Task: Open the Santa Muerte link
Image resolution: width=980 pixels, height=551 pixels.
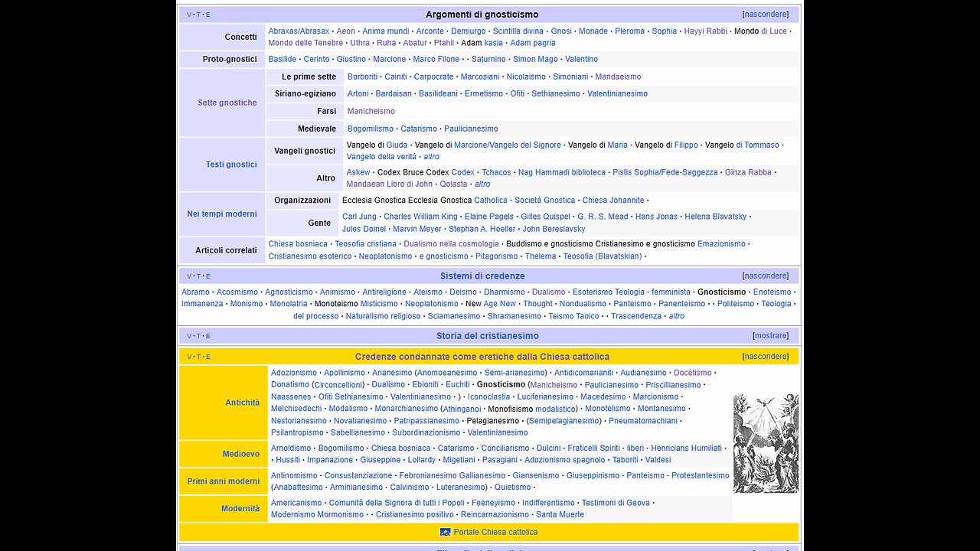Action: point(560,514)
